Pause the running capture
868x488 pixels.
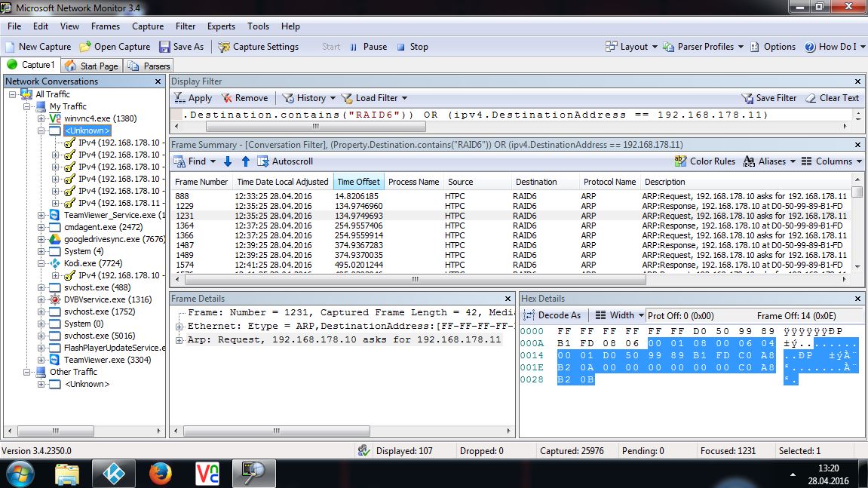pos(369,47)
